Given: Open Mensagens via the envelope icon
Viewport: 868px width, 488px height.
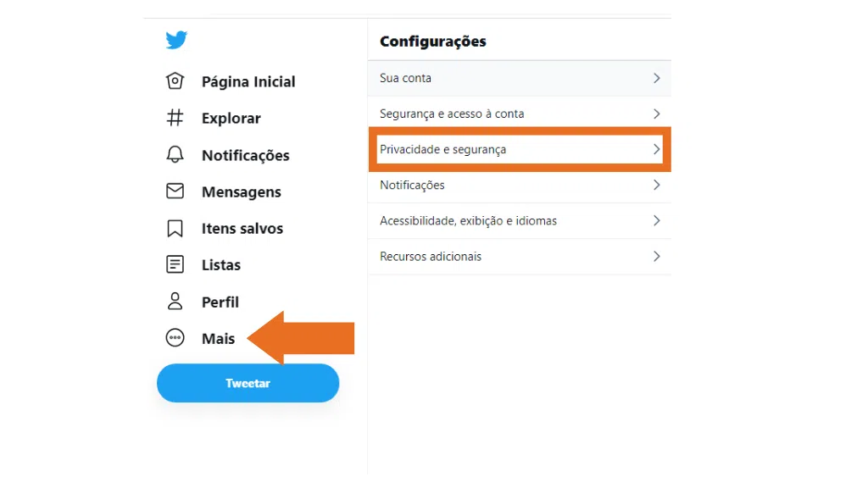Looking at the screenshot, I should pyautogui.click(x=175, y=191).
